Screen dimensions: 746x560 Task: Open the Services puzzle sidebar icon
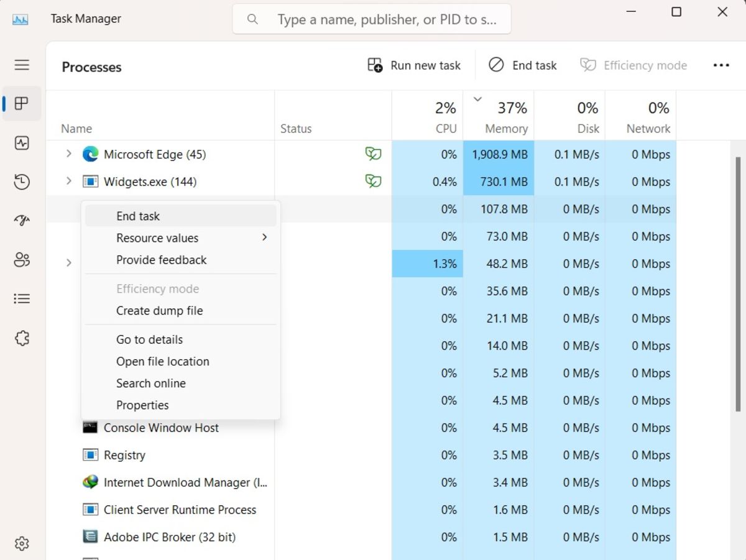pyautogui.click(x=22, y=338)
